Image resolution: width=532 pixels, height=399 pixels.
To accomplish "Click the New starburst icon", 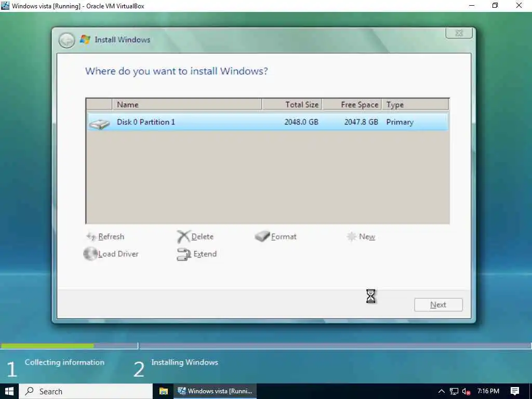I will pyautogui.click(x=351, y=236).
